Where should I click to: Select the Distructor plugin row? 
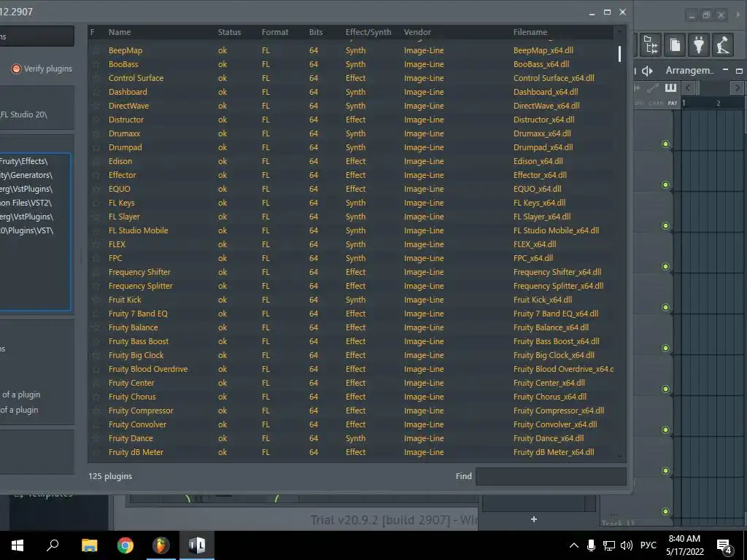[x=352, y=120]
